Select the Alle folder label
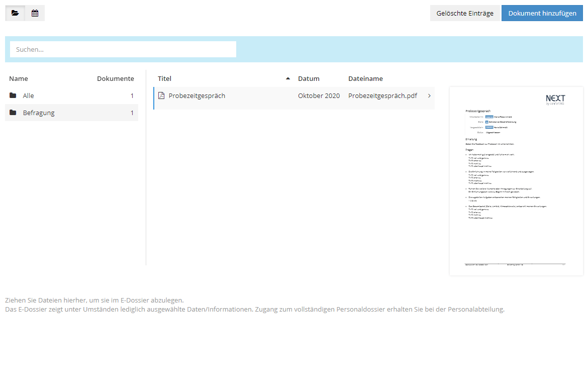The width and height of the screenshot is (588, 392). tap(29, 95)
